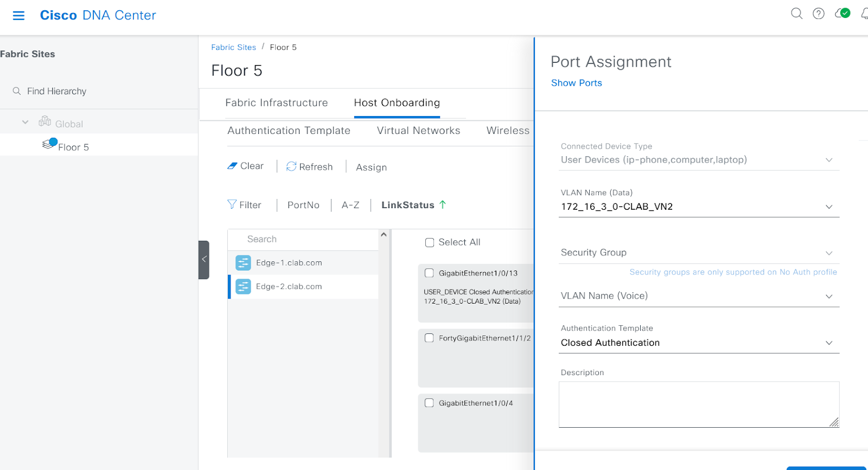Sort ports by PortNo
868x470 pixels.
[x=304, y=205]
